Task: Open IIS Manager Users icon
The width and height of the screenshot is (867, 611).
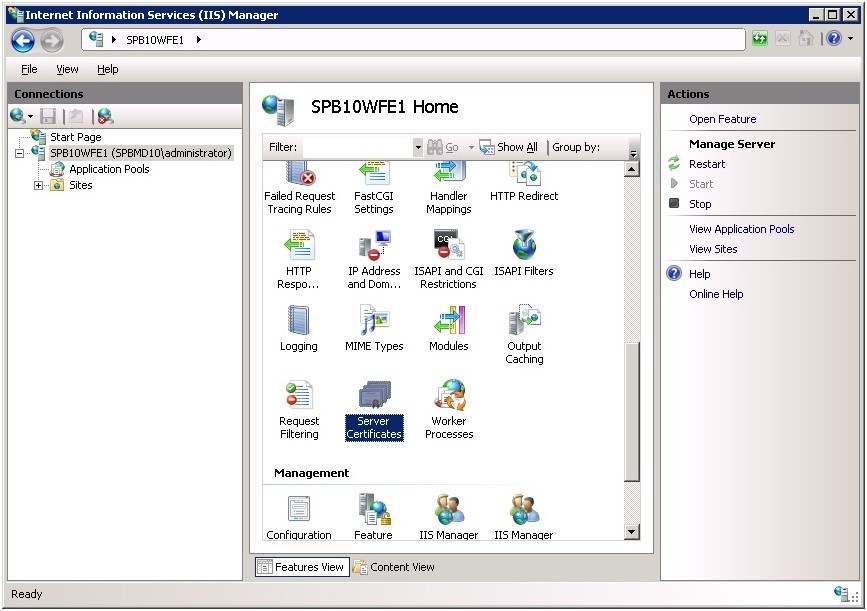Action: click(524, 516)
